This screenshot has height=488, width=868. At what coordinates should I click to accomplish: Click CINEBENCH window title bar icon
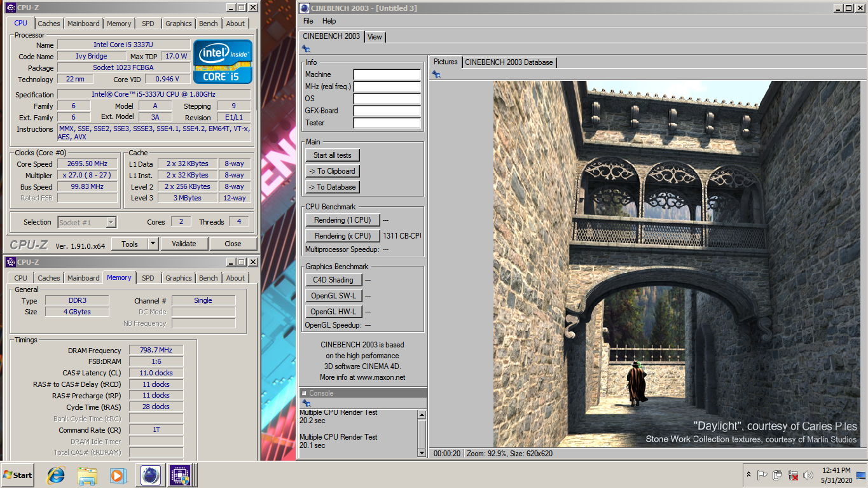(305, 8)
